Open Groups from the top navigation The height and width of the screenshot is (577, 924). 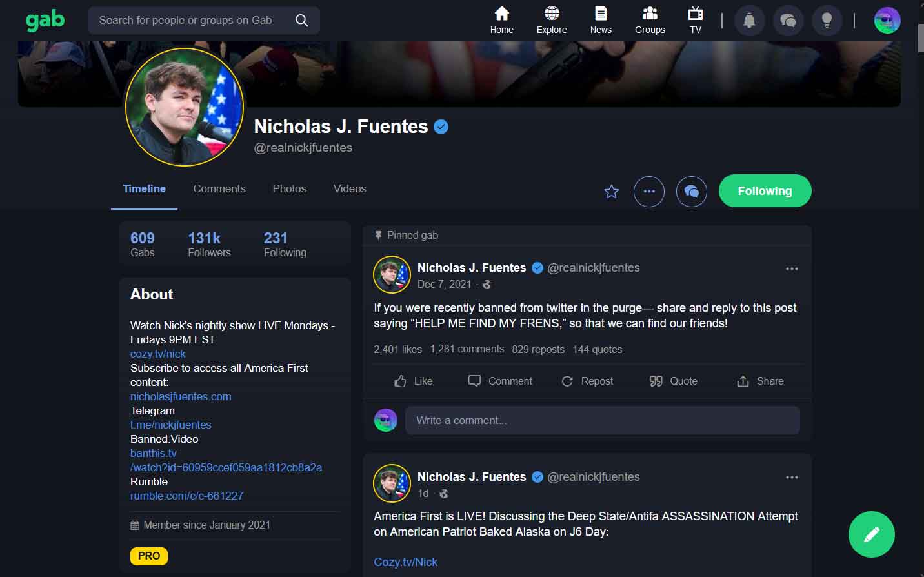[650, 21]
